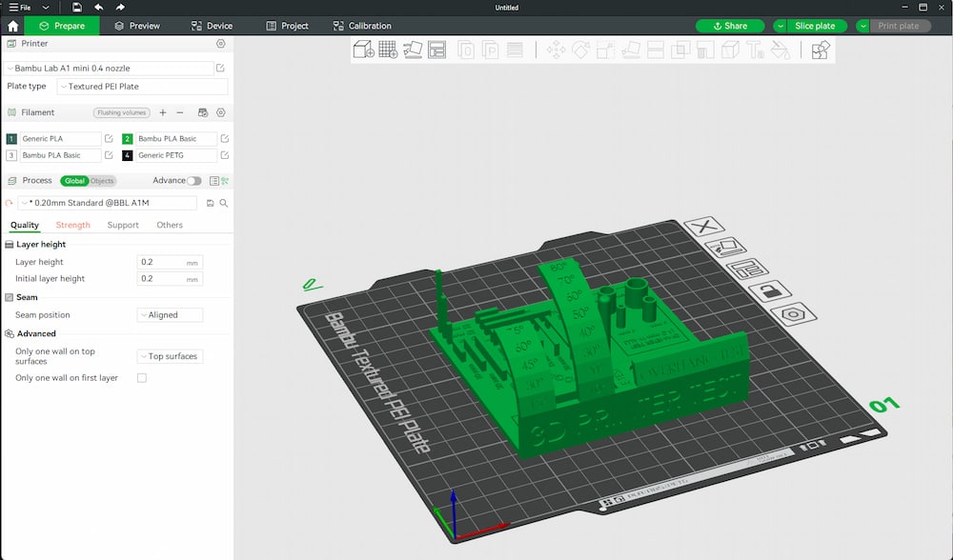Edit the Generic PETG filament preset

coord(224,155)
